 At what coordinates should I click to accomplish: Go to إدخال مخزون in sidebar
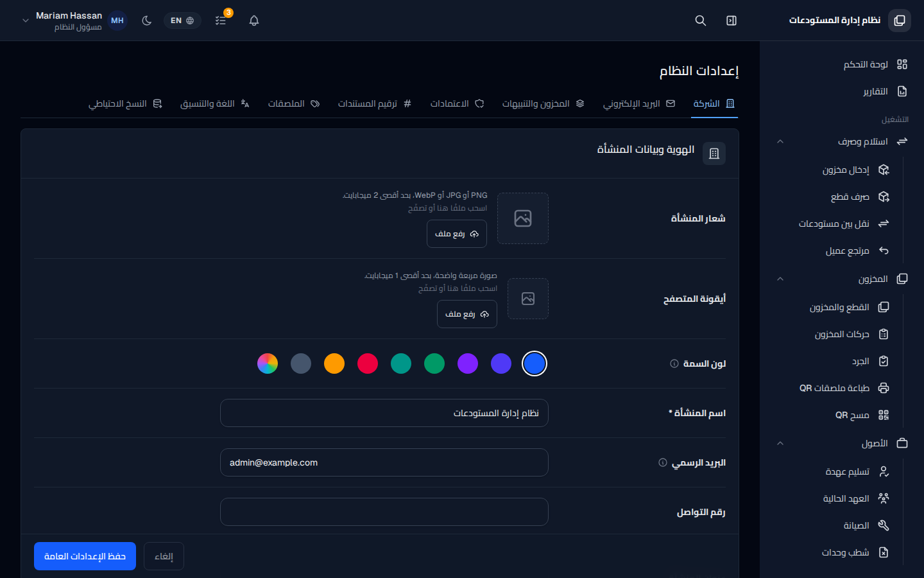832,170
